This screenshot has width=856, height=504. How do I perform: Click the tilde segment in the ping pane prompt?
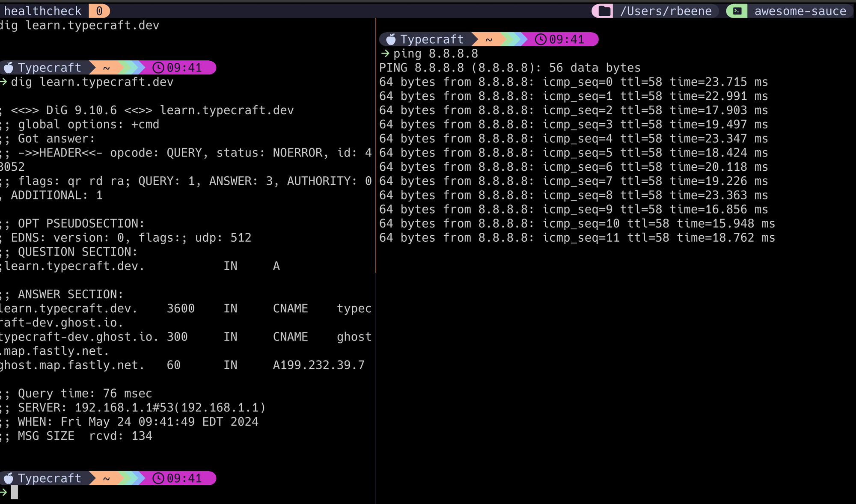tap(489, 39)
